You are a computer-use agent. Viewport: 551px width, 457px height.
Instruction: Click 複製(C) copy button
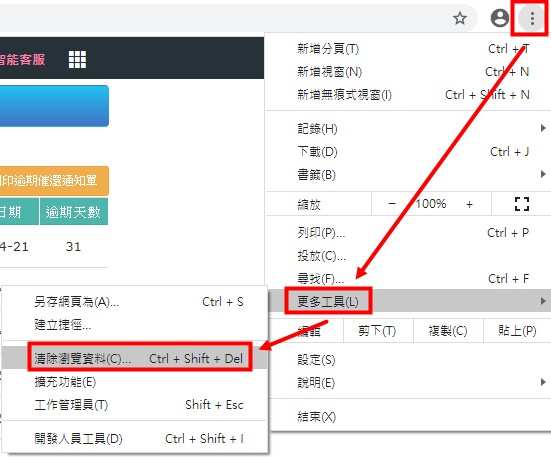448,331
